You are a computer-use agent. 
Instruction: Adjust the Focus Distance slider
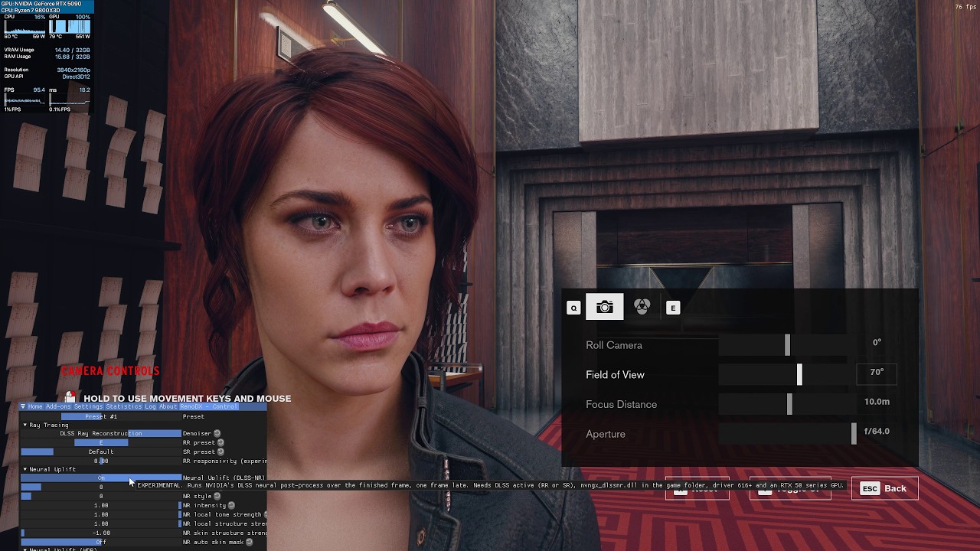[x=787, y=404]
